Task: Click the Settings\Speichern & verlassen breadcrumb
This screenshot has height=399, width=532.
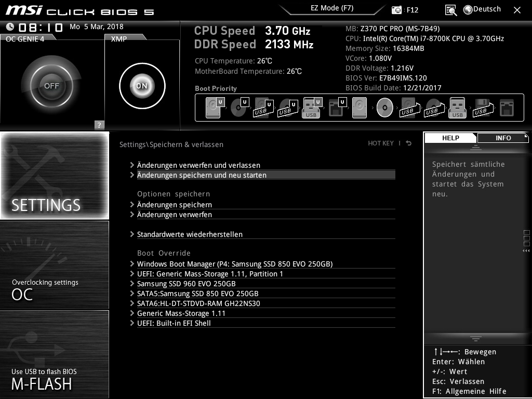Action: pyautogui.click(x=171, y=144)
